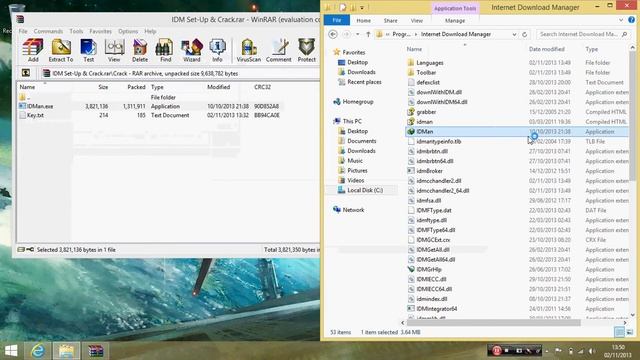Switch Explorer to details view icon
Screen dimensions: 640x360
click(x=619, y=332)
